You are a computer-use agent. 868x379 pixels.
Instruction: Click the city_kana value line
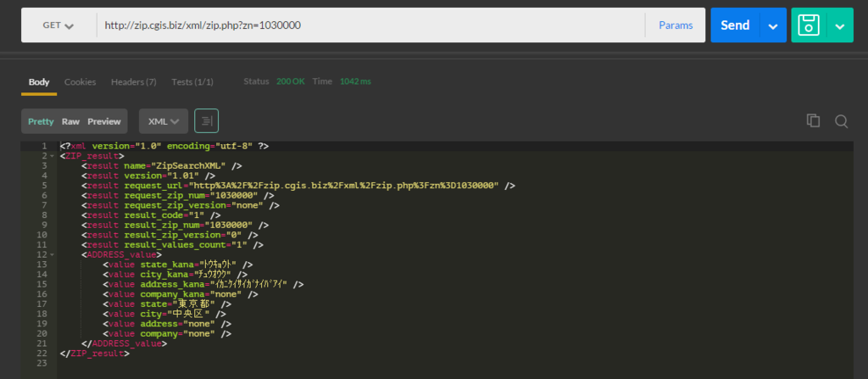(175, 274)
